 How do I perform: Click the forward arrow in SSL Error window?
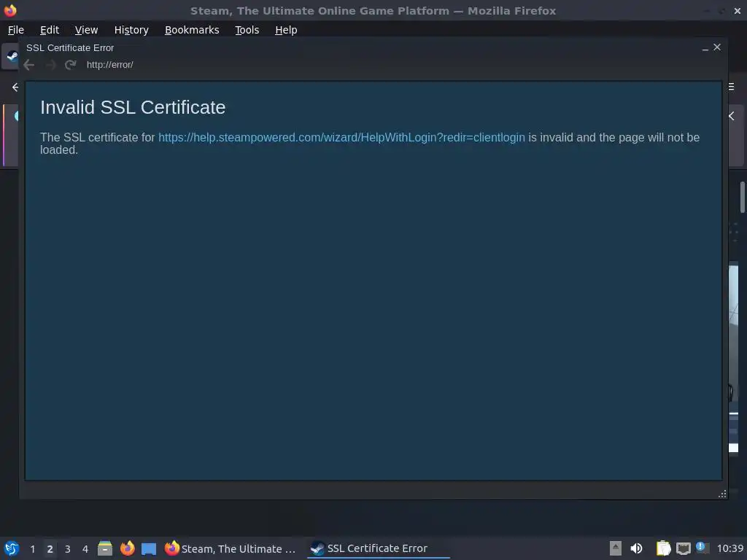[x=50, y=65]
